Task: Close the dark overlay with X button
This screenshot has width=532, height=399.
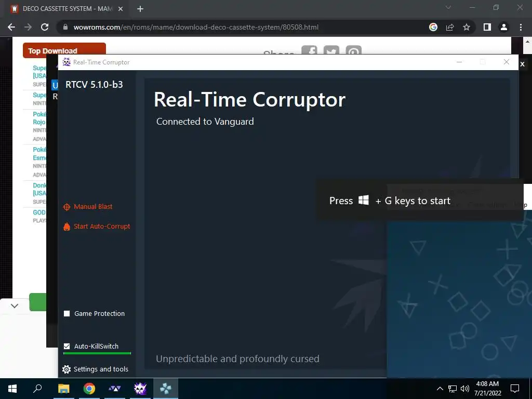Action: coord(523,64)
